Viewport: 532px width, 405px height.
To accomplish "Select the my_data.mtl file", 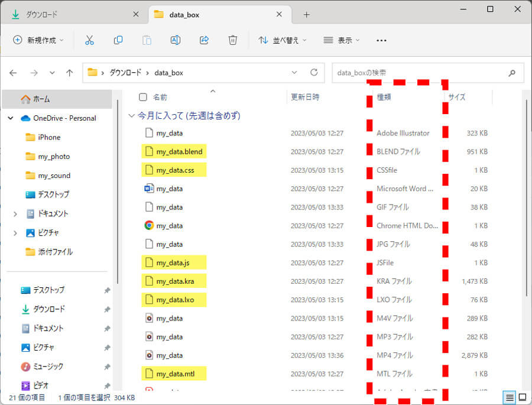I will tap(174, 374).
